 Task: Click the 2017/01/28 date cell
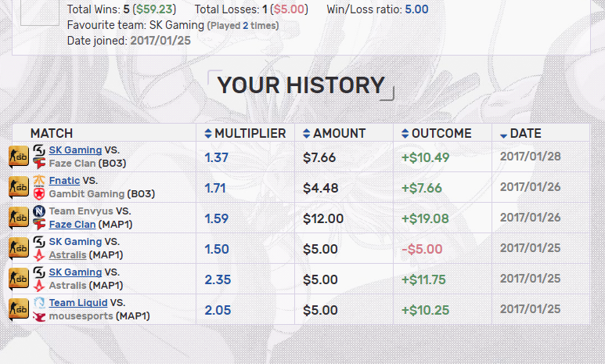click(x=530, y=157)
